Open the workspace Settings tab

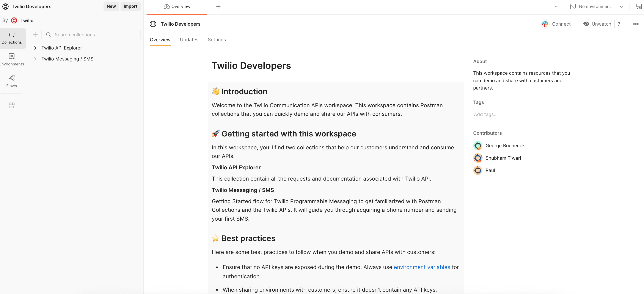(x=217, y=40)
